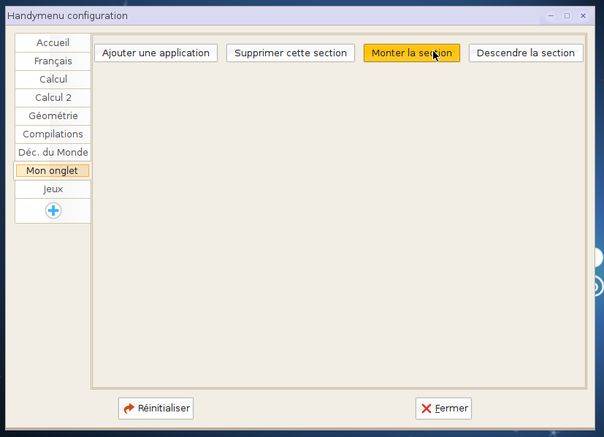Click Descendre la section button

point(526,53)
